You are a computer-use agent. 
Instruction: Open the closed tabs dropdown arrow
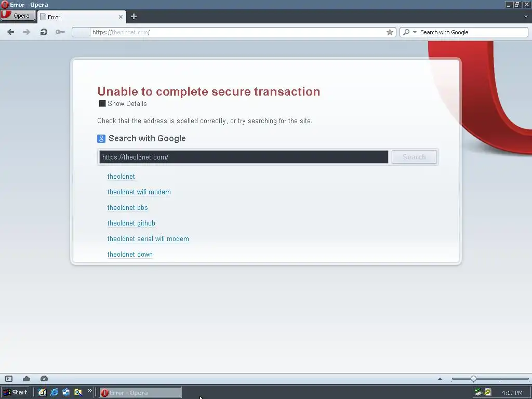(x=526, y=16)
